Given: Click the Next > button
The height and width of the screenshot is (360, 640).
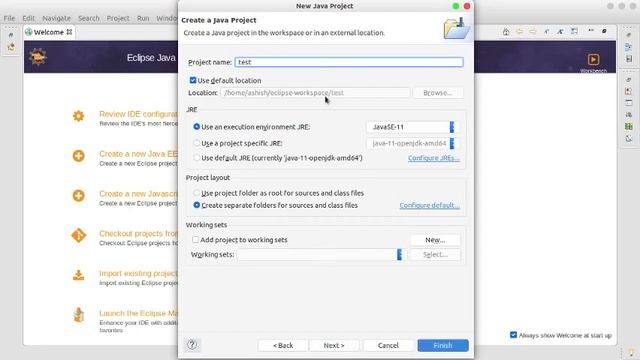Looking at the screenshot, I should 334,345.
